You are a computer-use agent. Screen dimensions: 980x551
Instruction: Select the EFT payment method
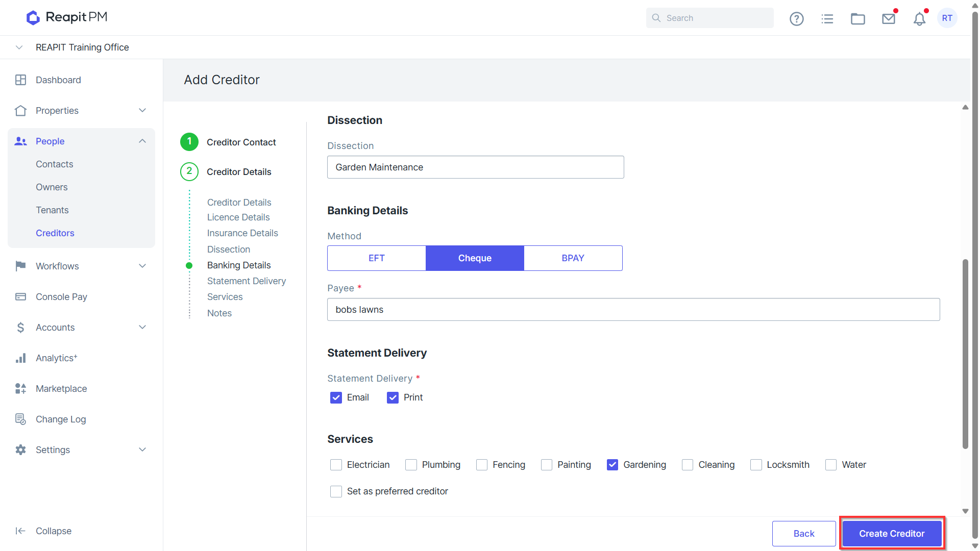(377, 258)
